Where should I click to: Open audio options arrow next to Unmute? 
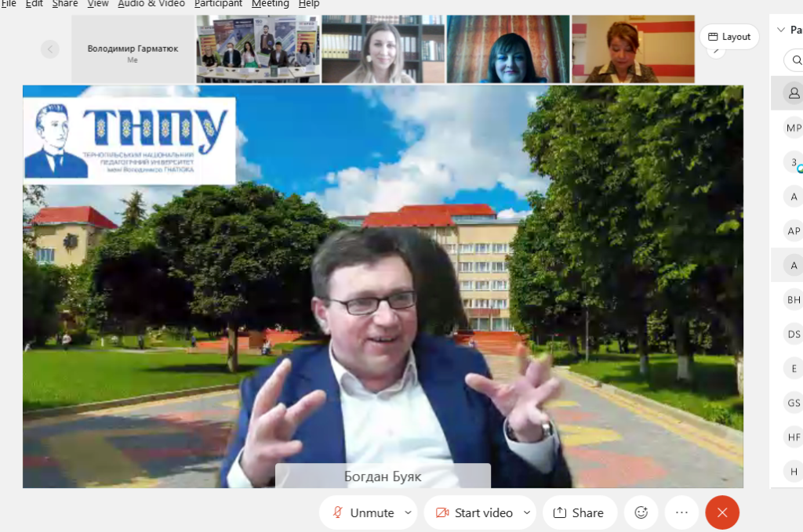[408, 512]
